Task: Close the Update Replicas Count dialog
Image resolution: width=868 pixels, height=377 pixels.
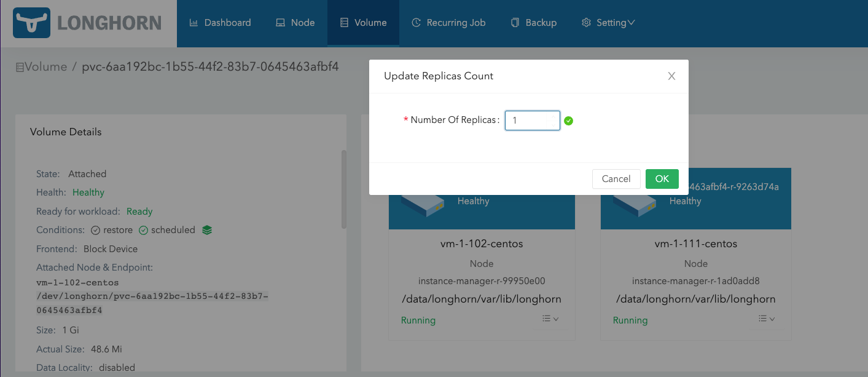Action: (671, 76)
